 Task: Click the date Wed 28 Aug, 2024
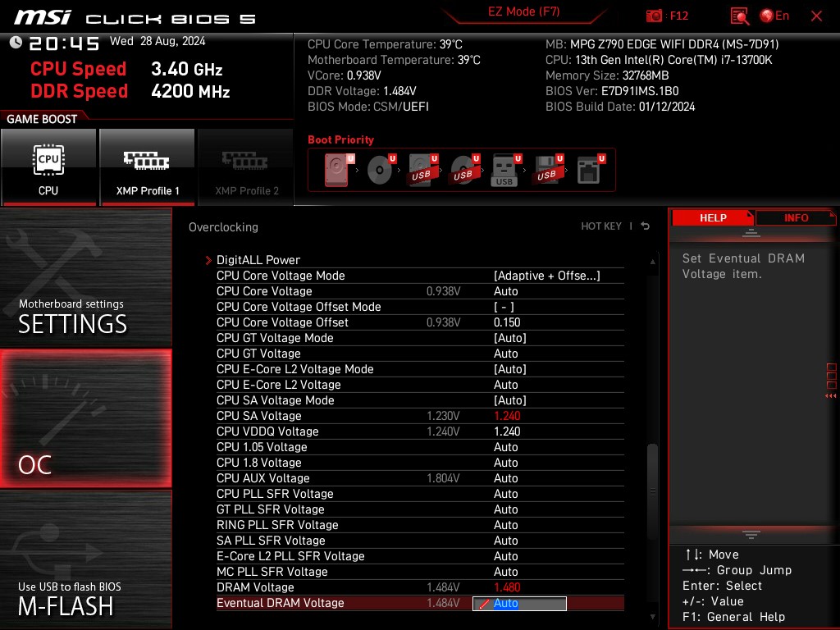click(x=157, y=41)
